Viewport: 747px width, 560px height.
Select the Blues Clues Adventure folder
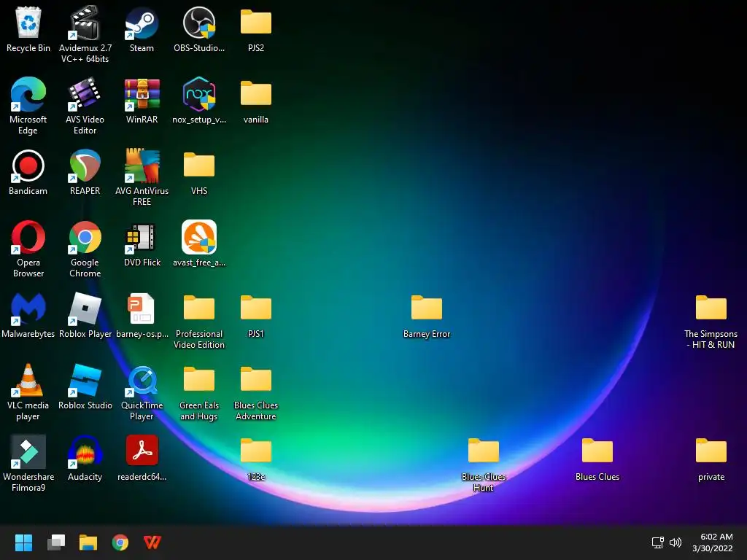[x=256, y=379]
